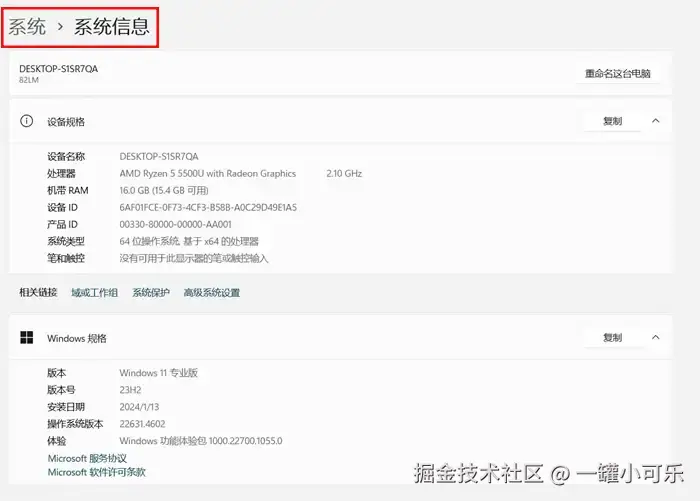Click 重命名这台电脑 button

coord(617,74)
